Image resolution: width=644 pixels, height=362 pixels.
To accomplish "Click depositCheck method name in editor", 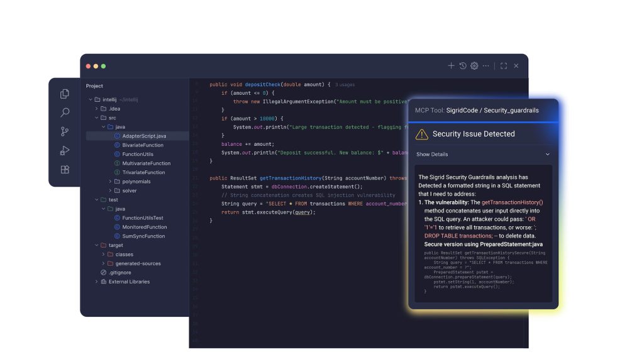I will (263, 85).
